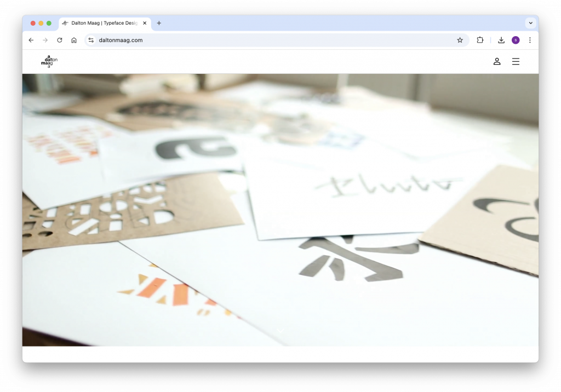561x392 pixels.
Task: Reload the daltonmaag.com page
Action: (60, 40)
